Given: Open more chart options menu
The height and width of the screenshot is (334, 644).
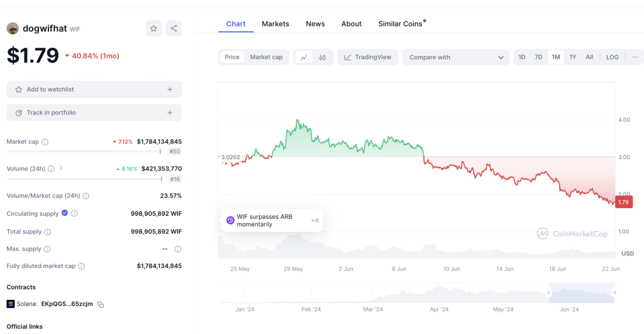Looking at the screenshot, I should (635, 57).
